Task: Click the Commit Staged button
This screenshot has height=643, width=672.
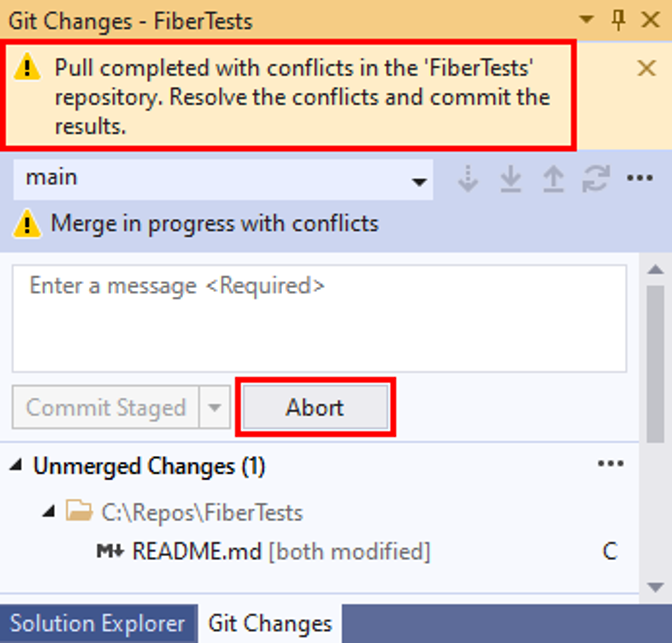Action: (106, 407)
